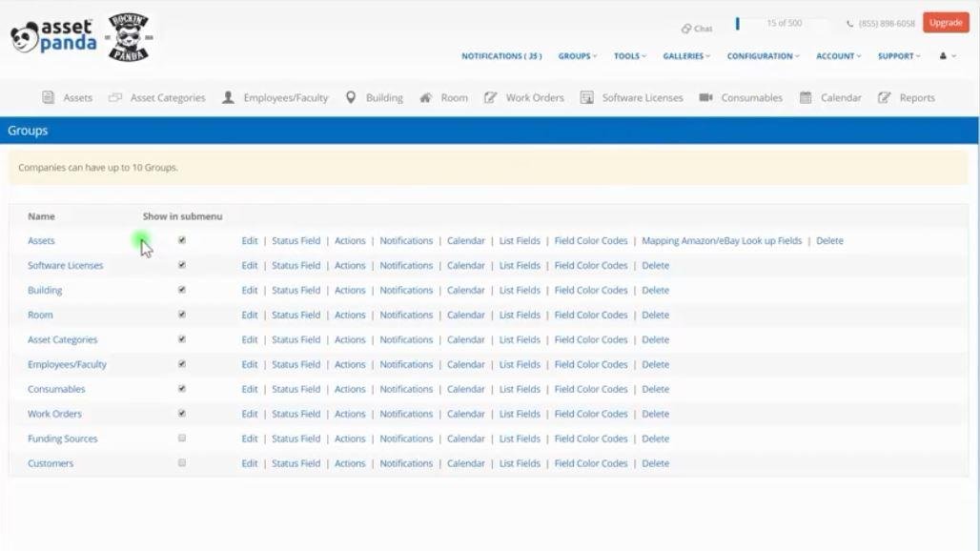The height and width of the screenshot is (551, 980).
Task: Check the Customers submenu checkbox
Action: tap(182, 463)
